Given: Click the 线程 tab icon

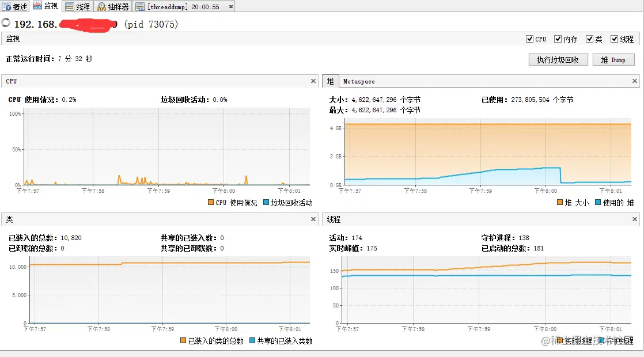Looking at the screenshot, I should 70,6.
